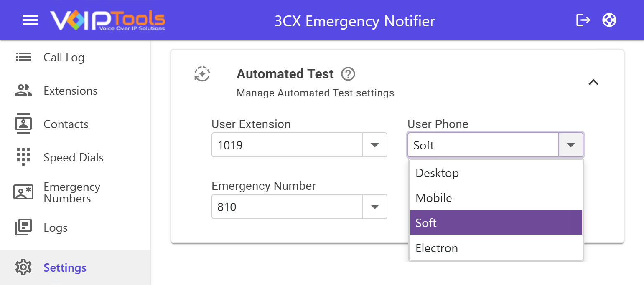Screen dimensions: 644x285
Task: Open the Logs page
Action: click(55, 227)
